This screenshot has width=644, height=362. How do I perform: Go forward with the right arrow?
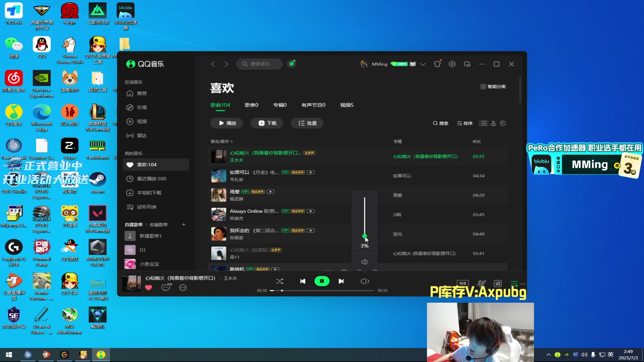point(226,64)
